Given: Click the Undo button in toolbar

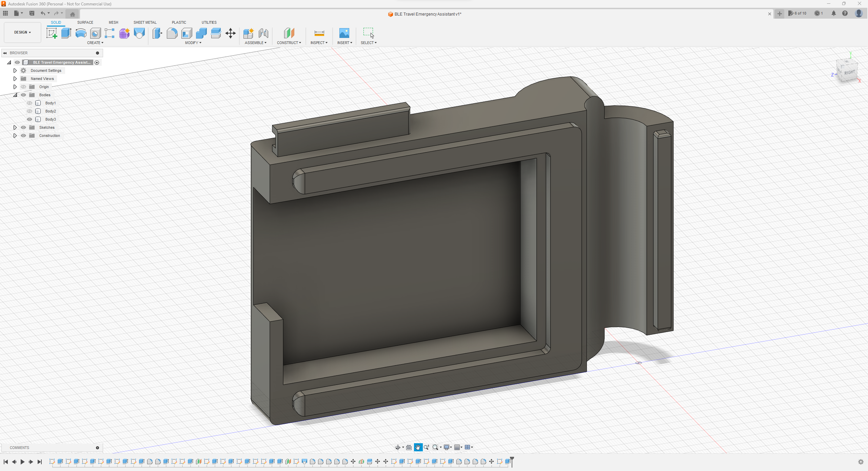Looking at the screenshot, I should tap(43, 13).
